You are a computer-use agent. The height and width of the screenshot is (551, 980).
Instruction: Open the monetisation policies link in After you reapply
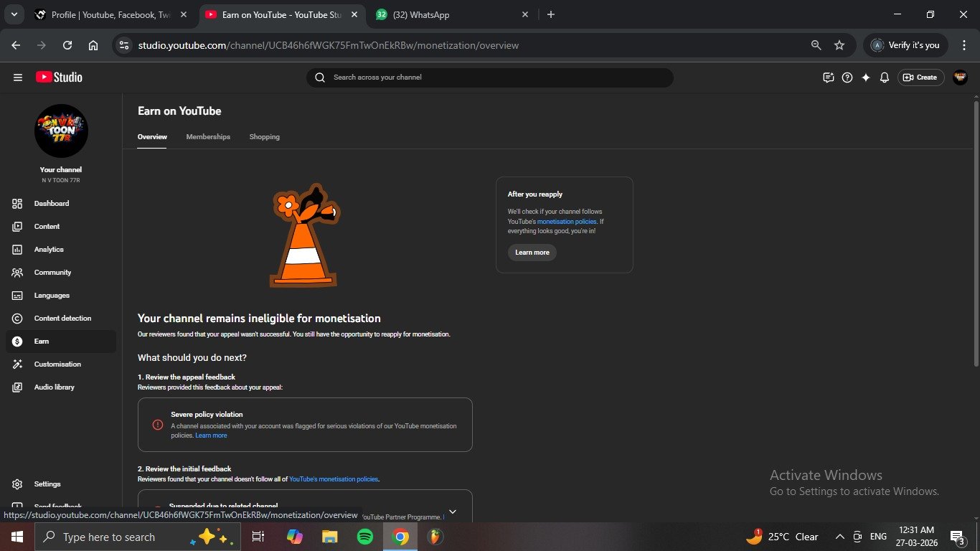coord(567,222)
